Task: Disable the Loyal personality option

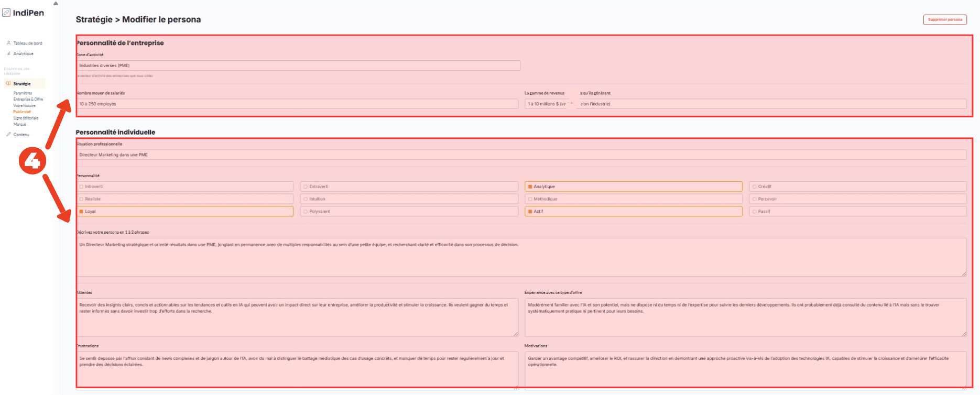Action: pyautogui.click(x=81, y=212)
